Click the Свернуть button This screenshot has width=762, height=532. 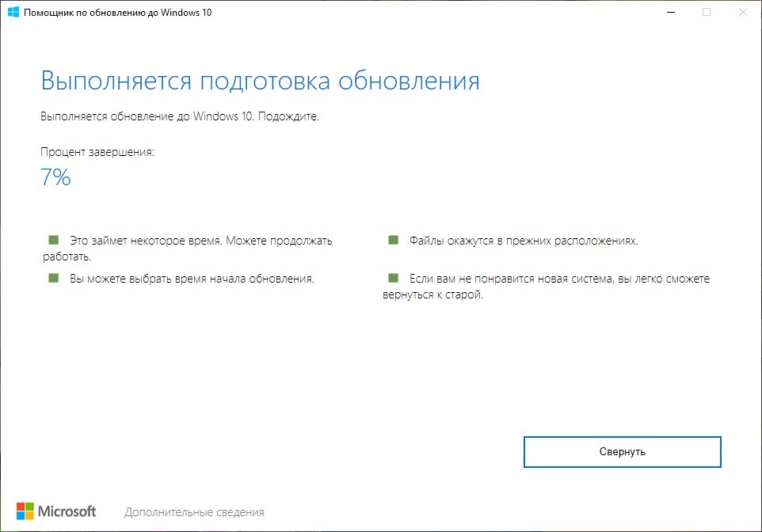click(x=622, y=452)
